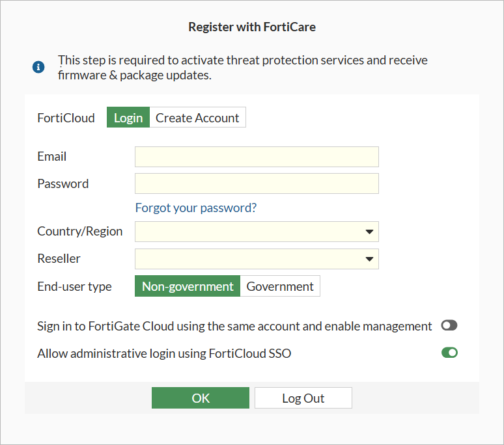The width and height of the screenshot is (504, 445).
Task: Open the Reseller dropdown arrow
Action: [x=369, y=259]
